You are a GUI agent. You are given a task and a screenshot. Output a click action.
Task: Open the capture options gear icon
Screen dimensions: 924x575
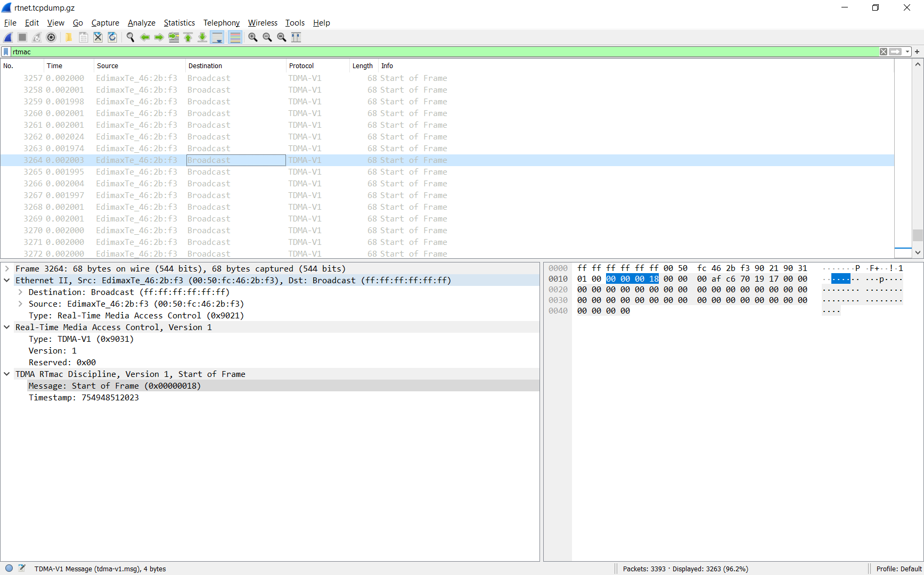click(51, 37)
